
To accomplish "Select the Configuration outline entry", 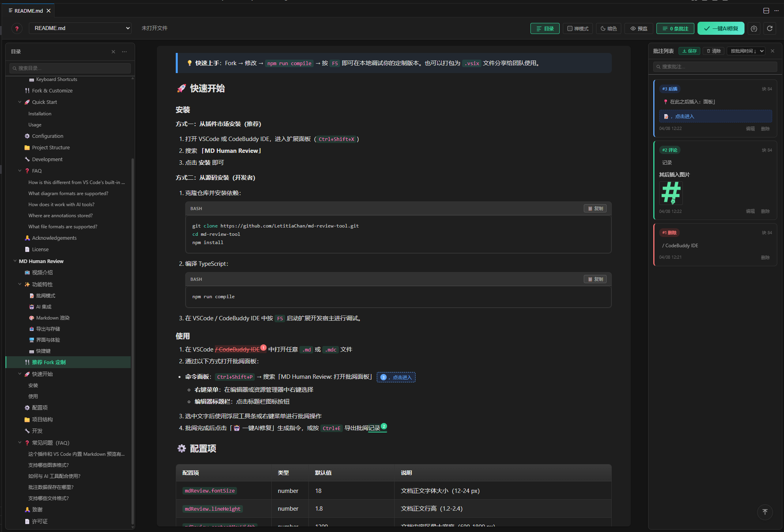I will [x=47, y=136].
